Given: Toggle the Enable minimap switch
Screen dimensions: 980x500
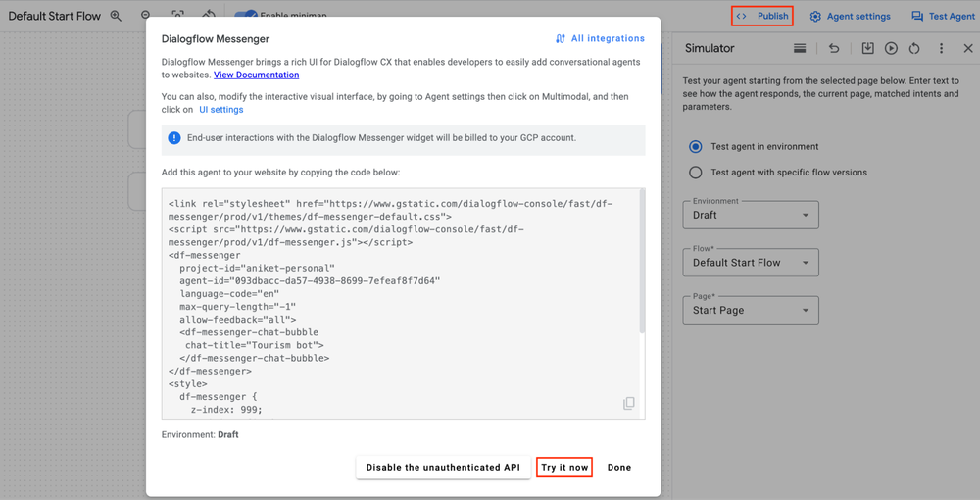Looking at the screenshot, I should coord(244,15).
